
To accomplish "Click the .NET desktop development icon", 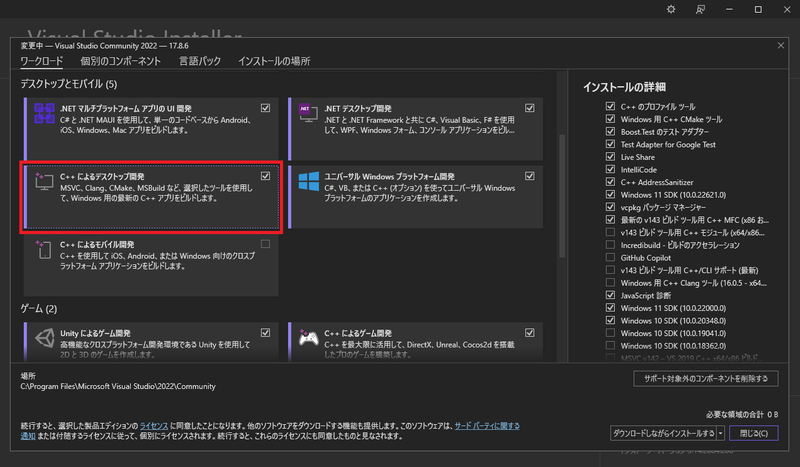I will coord(306,116).
